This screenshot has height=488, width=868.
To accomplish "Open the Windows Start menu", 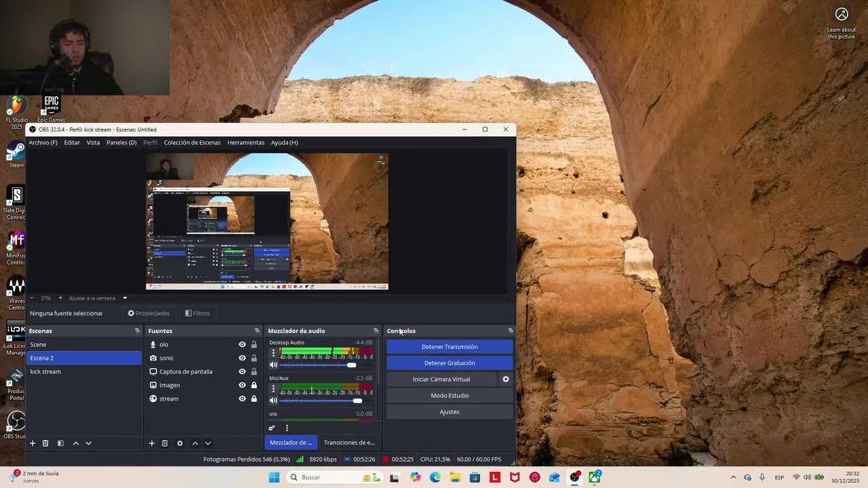I will (x=274, y=477).
